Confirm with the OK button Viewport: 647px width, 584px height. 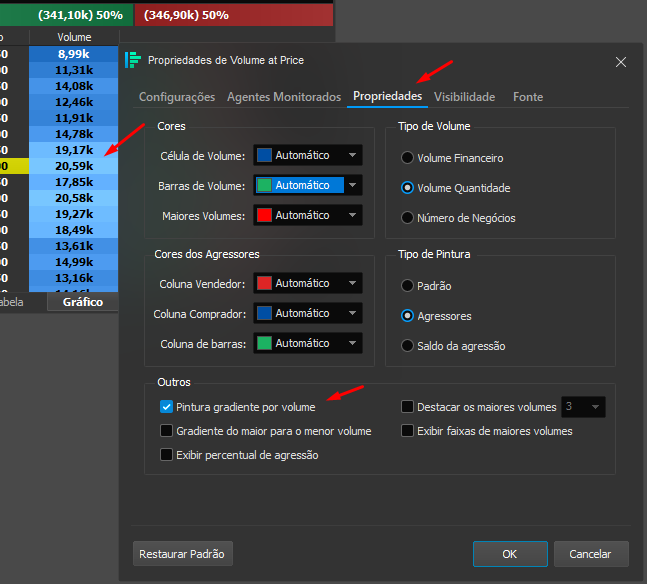click(510, 554)
